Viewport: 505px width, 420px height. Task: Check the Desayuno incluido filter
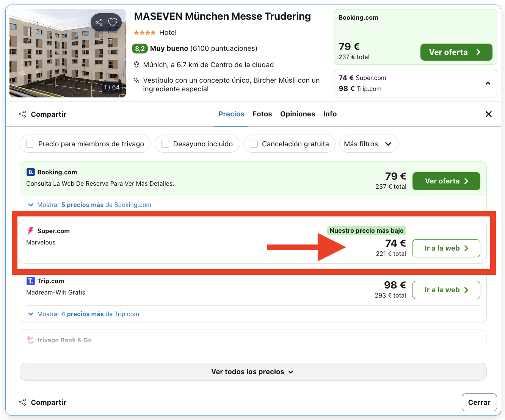coord(165,144)
